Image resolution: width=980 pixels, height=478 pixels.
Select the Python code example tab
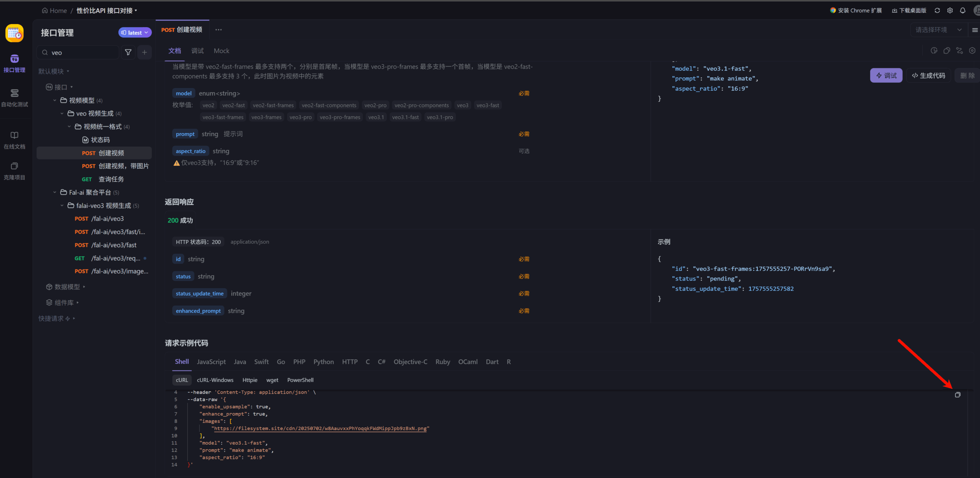[323, 362]
